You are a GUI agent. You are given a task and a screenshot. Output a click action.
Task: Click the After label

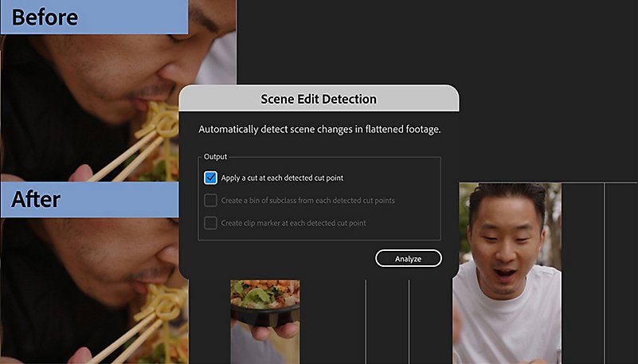[36, 199]
